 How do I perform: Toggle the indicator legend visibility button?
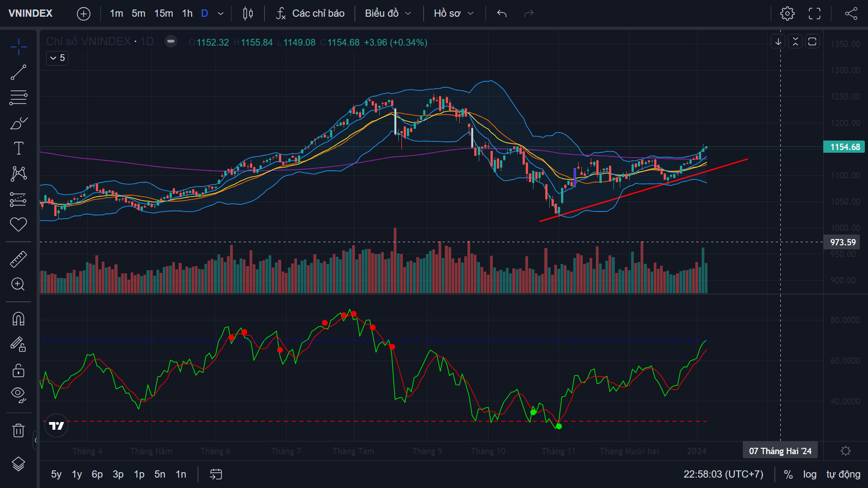click(171, 42)
